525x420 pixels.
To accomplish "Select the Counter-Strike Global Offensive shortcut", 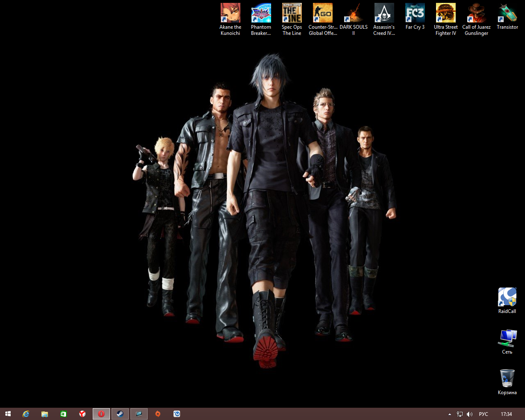I will tap(323, 19).
